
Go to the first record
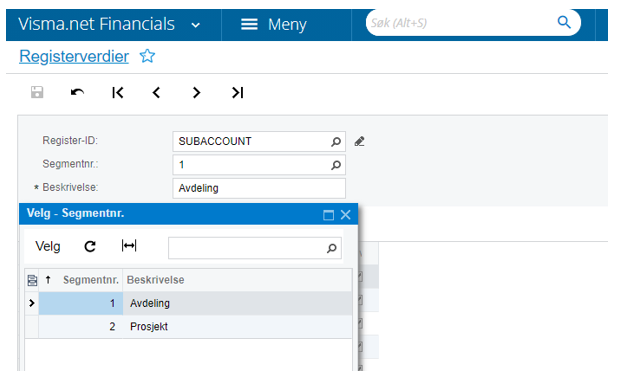pyautogui.click(x=118, y=92)
